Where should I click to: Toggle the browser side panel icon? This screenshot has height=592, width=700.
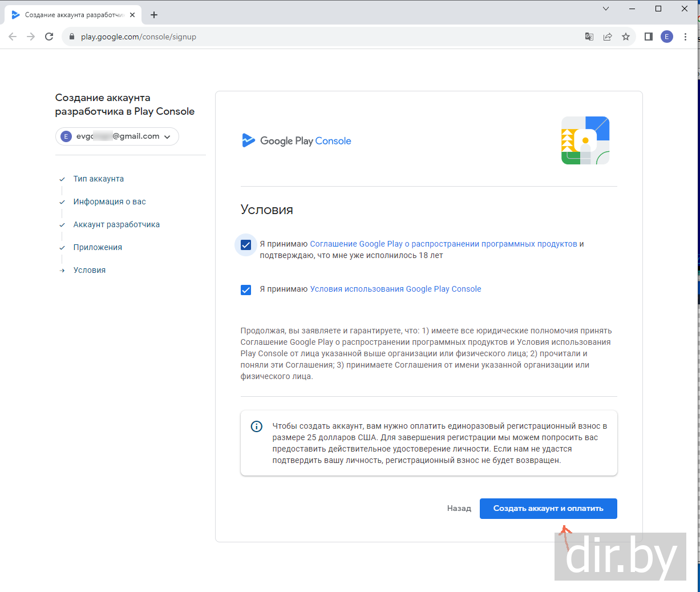pos(649,37)
